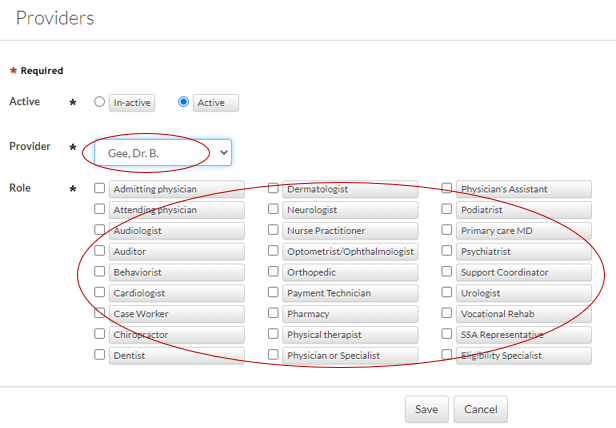This screenshot has height=428, width=616.
Task: Open the Provider dropdown
Action: click(162, 152)
